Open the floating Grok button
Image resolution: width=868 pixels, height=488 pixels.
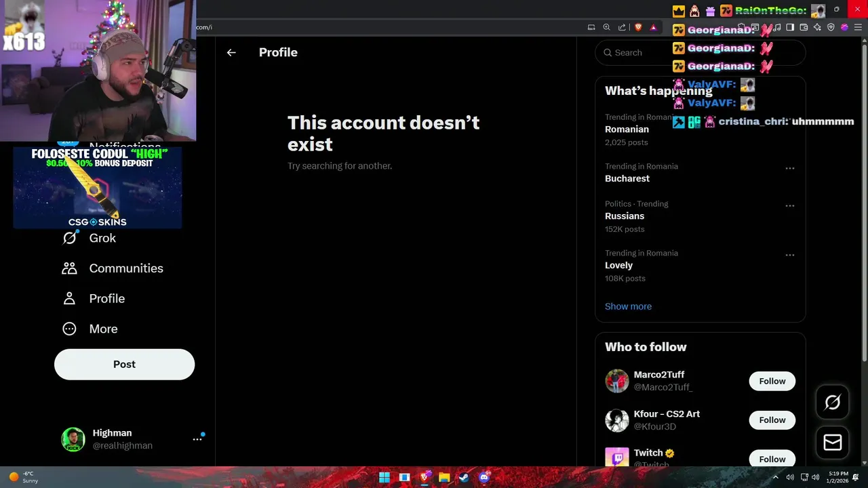click(833, 403)
